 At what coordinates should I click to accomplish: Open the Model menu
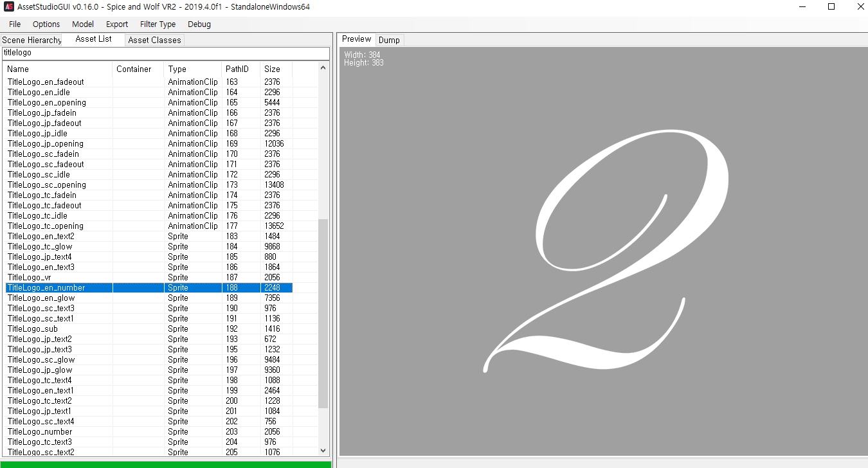click(x=83, y=24)
